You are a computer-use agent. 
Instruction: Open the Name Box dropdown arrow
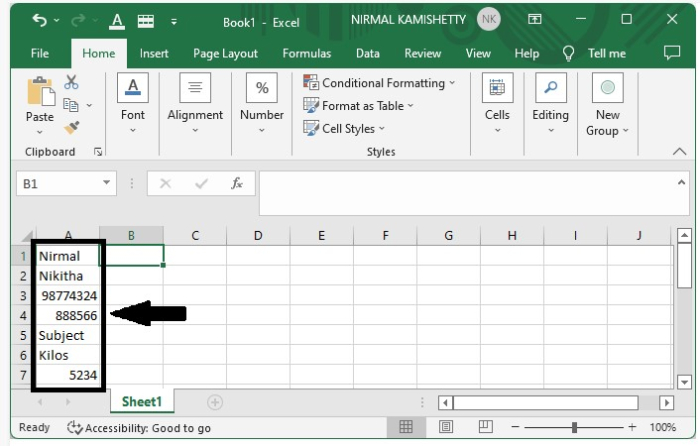click(107, 183)
